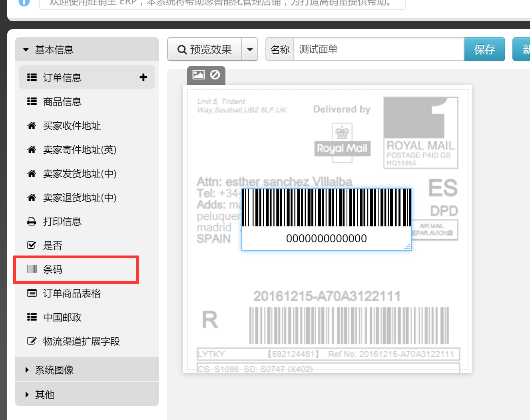
Task: Click the 打印信息 printer icon
Action: pyautogui.click(x=32, y=222)
